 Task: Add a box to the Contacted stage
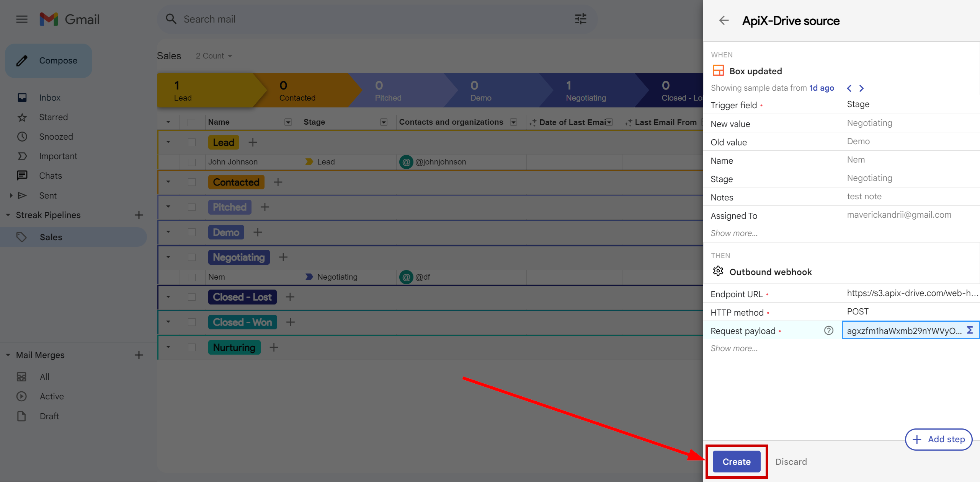point(278,182)
